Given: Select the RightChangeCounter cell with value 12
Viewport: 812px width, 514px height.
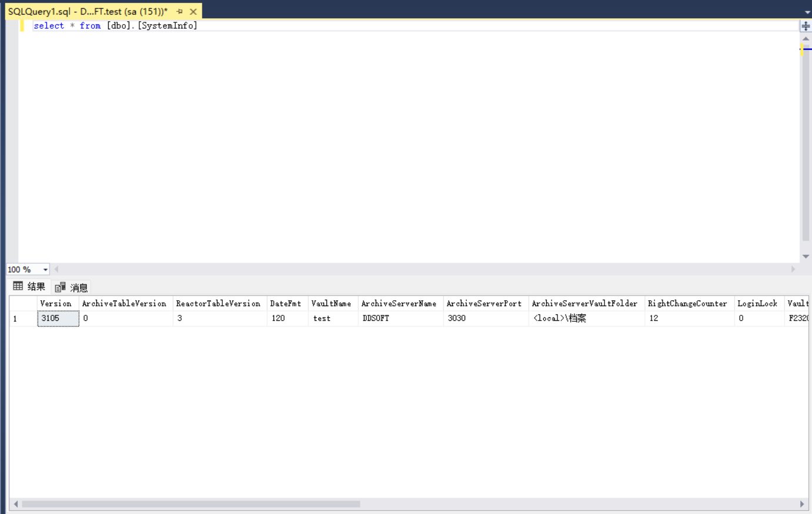Looking at the screenshot, I should pyautogui.click(x=690, y=318).
